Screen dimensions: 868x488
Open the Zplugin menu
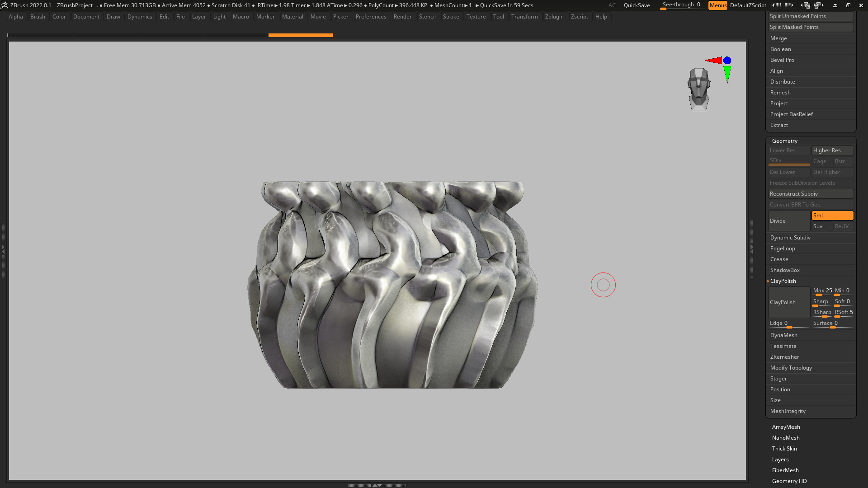tap(554, 17)
